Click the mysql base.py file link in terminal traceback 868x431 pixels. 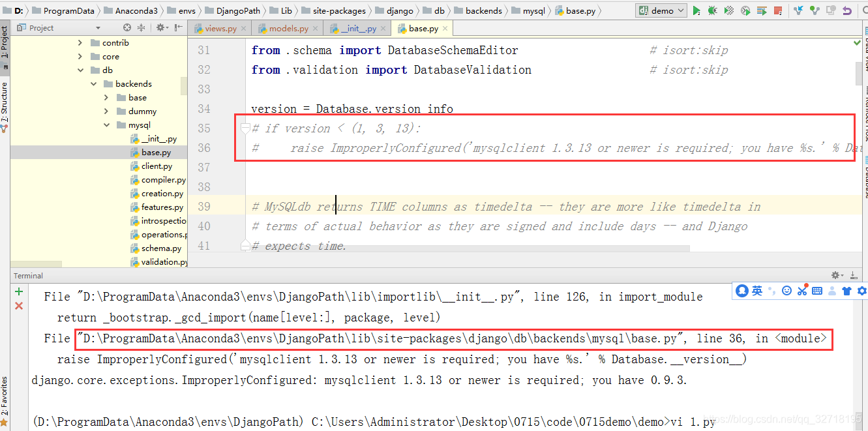pyautogui.click(x=380, y=338)
